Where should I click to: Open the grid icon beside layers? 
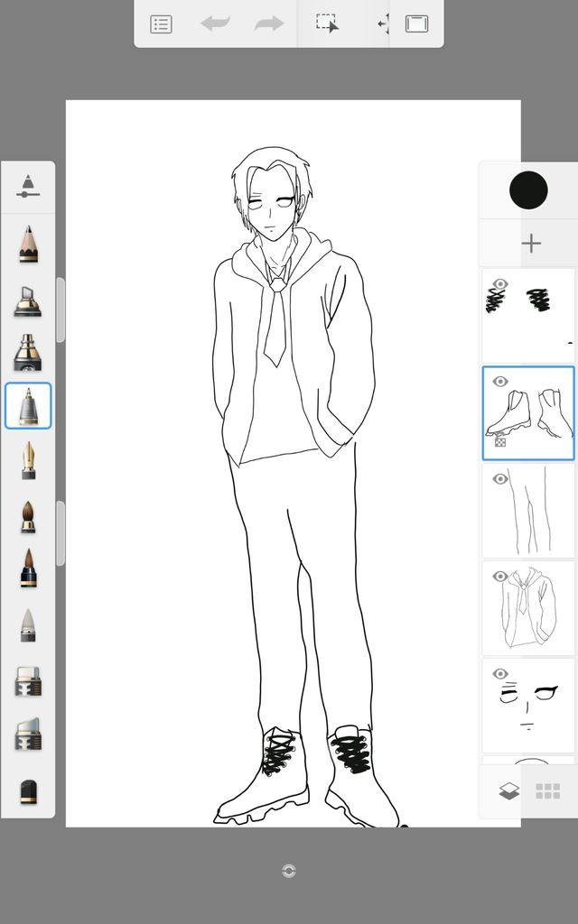[548, 791]
